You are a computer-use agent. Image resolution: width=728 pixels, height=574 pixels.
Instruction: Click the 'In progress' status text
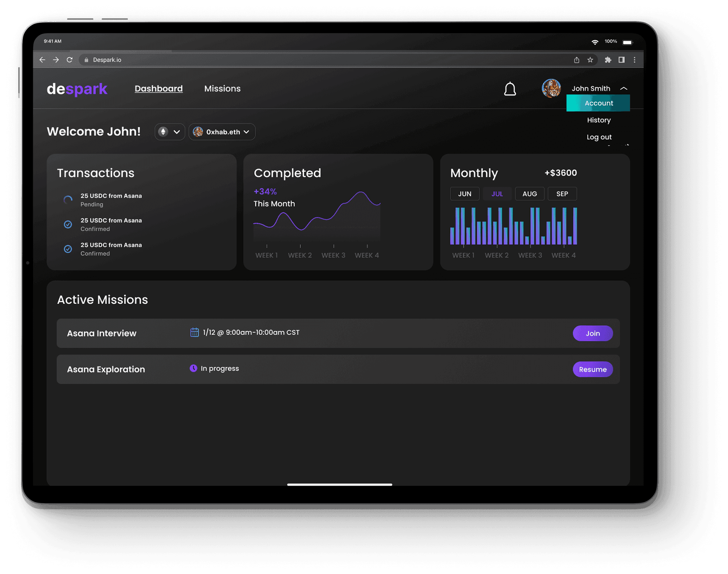tap(220, 368)
